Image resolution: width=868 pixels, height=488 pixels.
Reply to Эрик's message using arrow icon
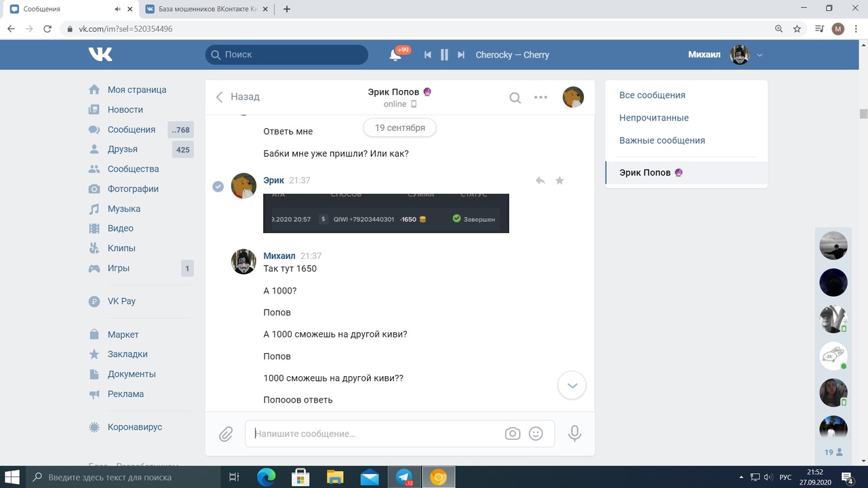(x=540, y=181)
